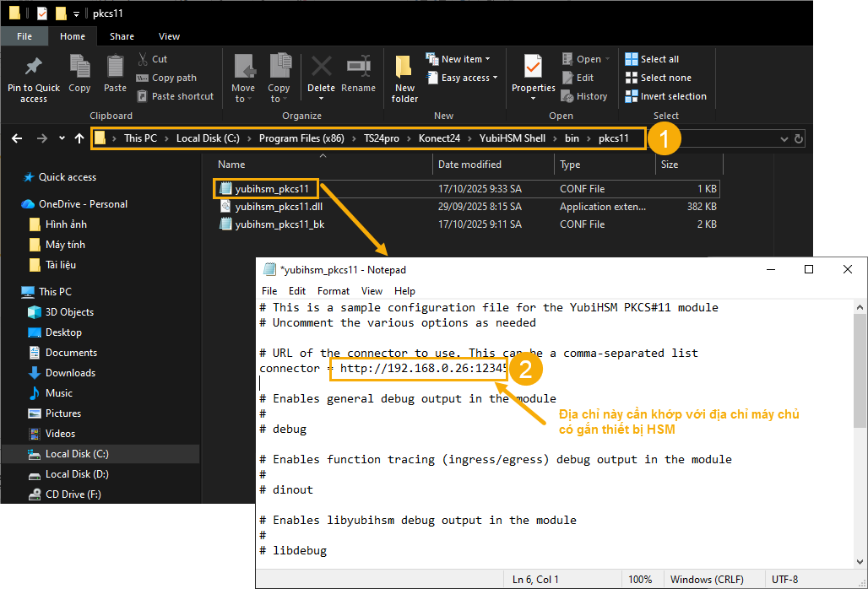
Task: Open 3D Objects in sidebar
Action: coord(69,312)
